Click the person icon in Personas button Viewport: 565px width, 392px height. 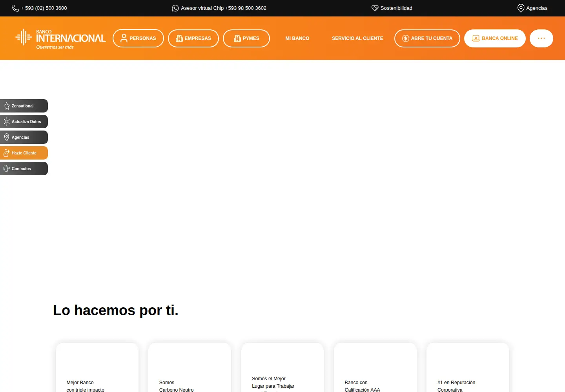(x=124, y=38)
